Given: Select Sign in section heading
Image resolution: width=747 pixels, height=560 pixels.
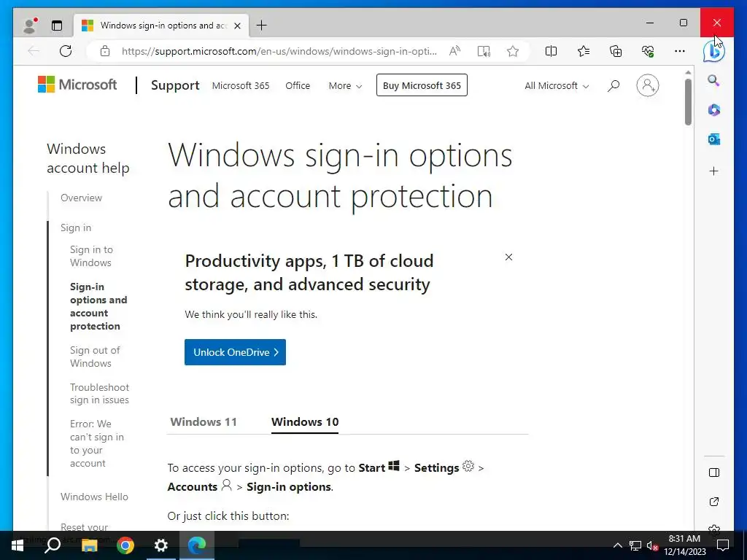Looking at the screenshot, I should click(76, 227).
